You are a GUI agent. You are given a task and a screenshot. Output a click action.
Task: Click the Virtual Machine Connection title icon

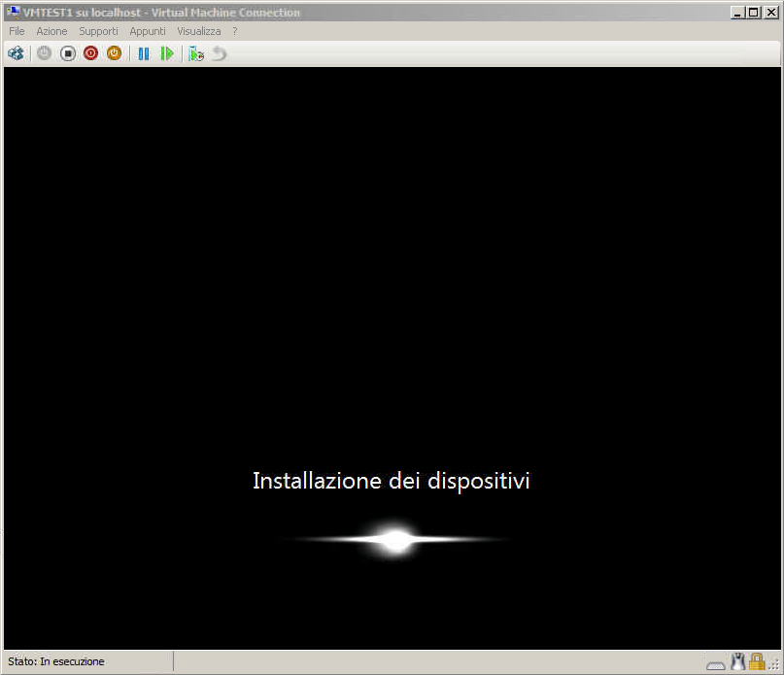coord(14,12)
